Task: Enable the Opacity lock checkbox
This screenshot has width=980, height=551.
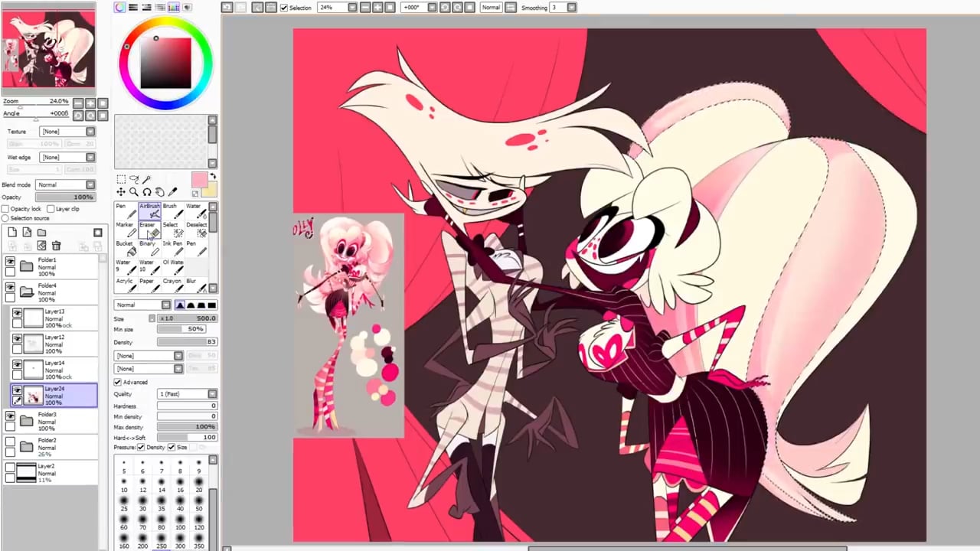Action: click(5, 209)
